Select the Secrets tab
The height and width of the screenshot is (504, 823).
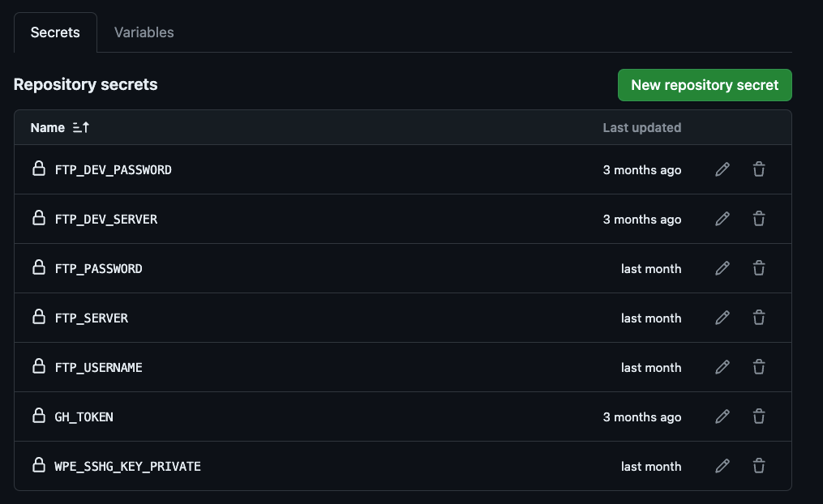[55, 32]
